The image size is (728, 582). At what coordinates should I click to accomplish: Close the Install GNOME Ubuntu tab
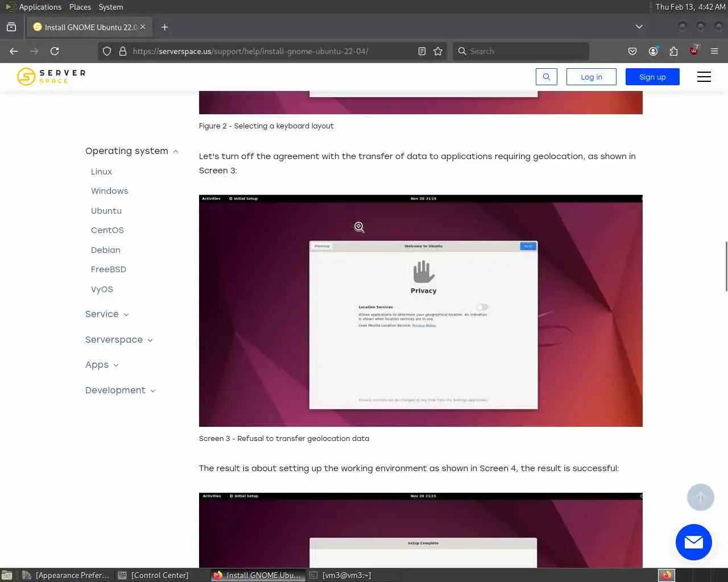click(143, 27)
